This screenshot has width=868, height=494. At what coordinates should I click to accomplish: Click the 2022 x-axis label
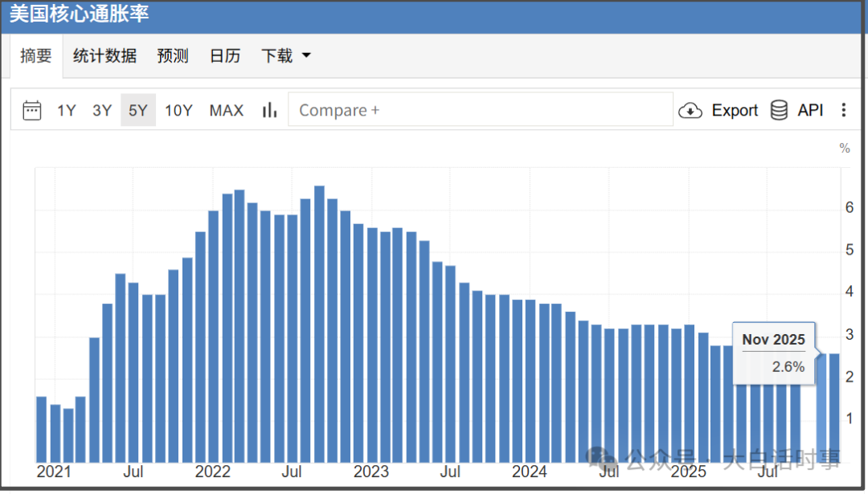212,472
